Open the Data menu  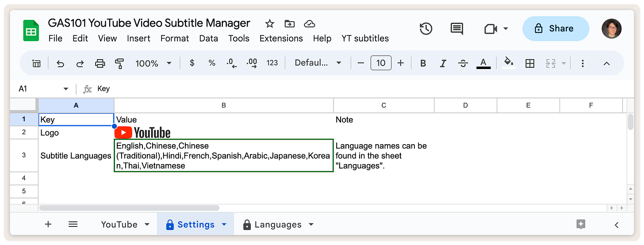(209, 38)
